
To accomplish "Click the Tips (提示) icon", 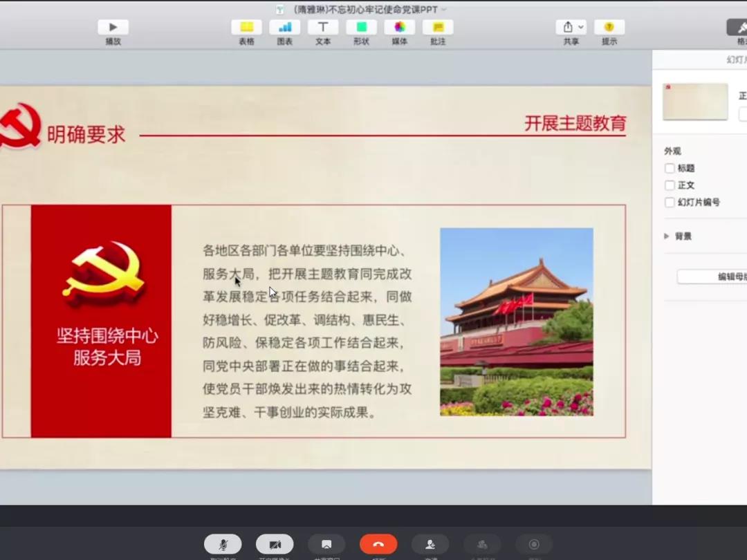I will pyautogui.click(x=609, y=28).
